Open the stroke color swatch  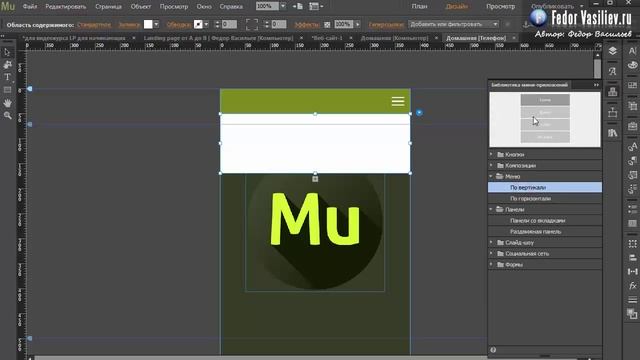click(x=198, y=24)
